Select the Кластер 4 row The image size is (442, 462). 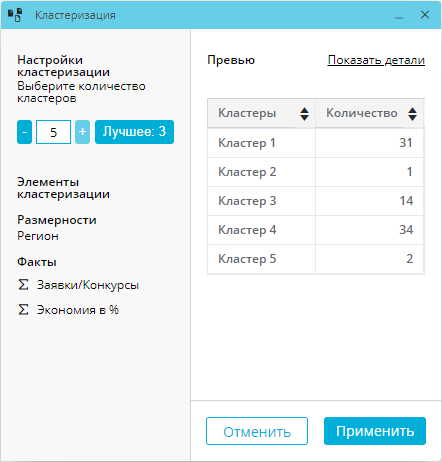pyautogui.click(x=316, y=230)
